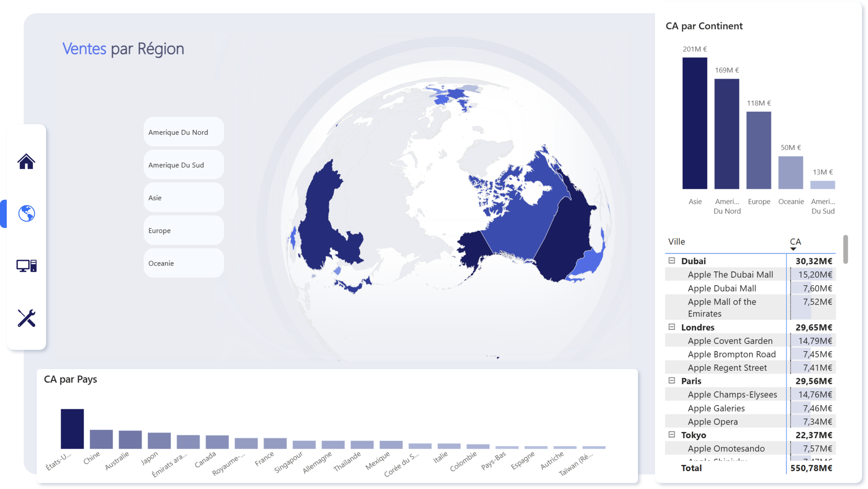Select the globe region navigation icon
Viewport: 868px width, 489px height.
point(26,214)
